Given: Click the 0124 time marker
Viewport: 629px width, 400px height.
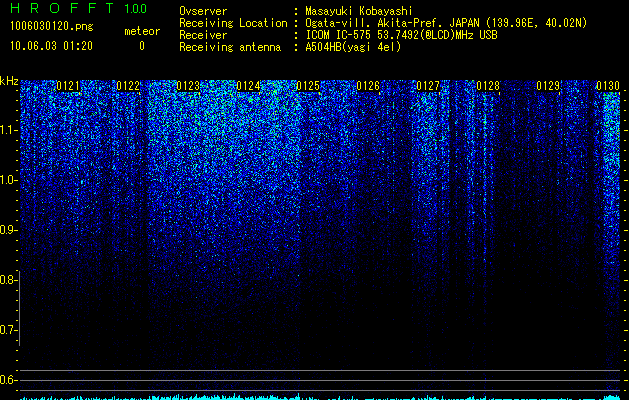Looking at the screenshot, I should click(x=248, y=86).
